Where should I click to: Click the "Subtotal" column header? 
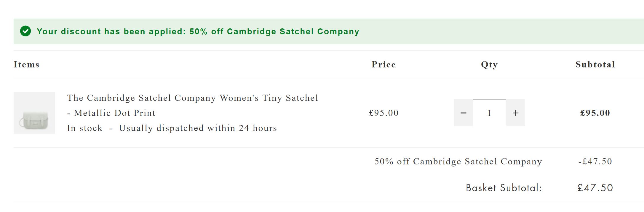click(595, 64)
